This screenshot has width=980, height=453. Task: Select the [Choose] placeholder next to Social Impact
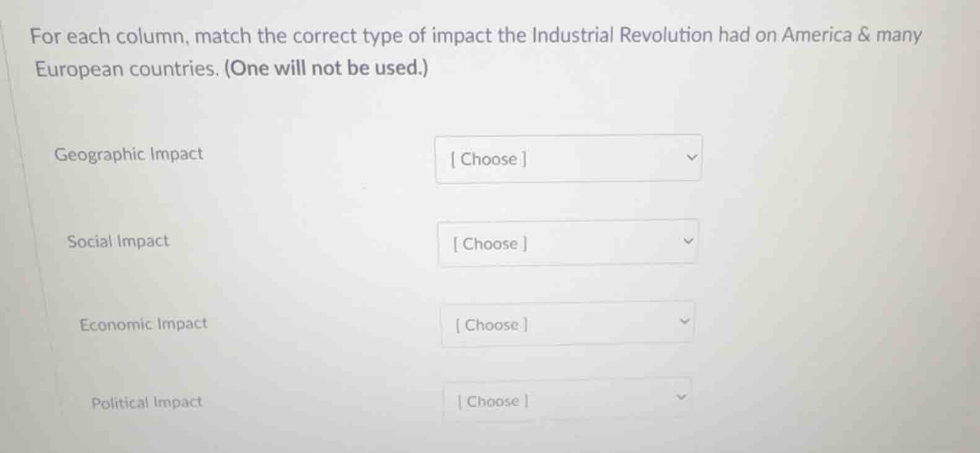pyautogui.click(x=489, y=243)
